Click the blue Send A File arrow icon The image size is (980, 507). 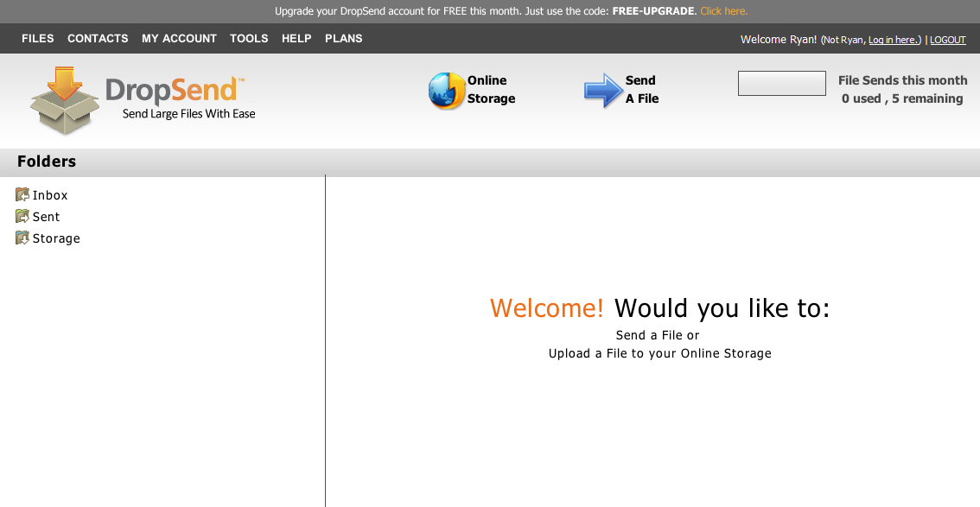tap(602, 91)
